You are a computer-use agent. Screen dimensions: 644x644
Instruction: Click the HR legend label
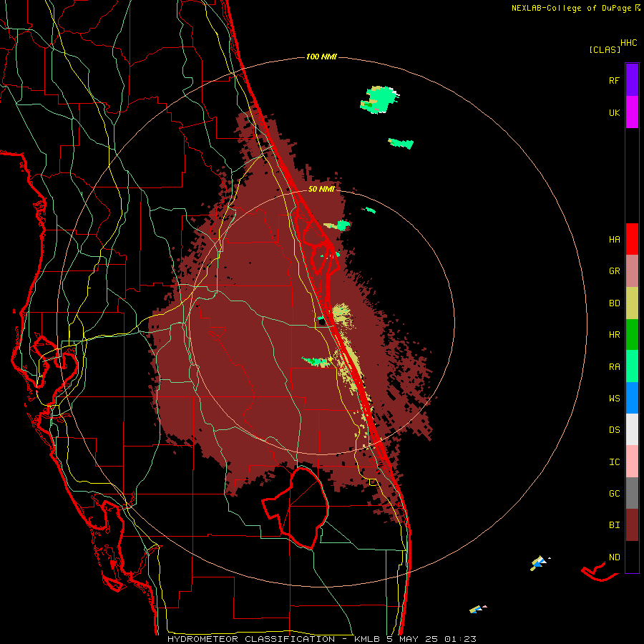click(614, 335)
